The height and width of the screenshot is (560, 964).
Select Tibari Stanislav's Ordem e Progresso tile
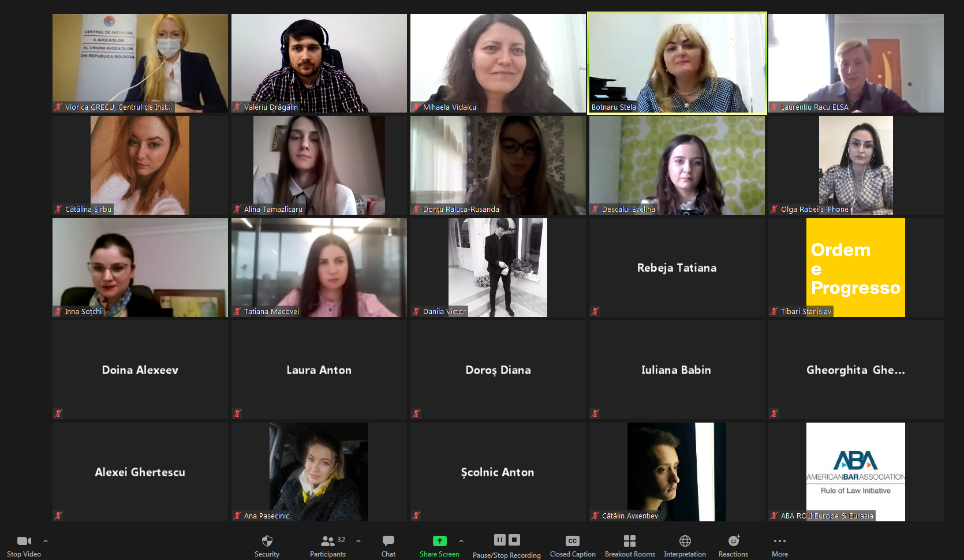[x=856, y=267]
